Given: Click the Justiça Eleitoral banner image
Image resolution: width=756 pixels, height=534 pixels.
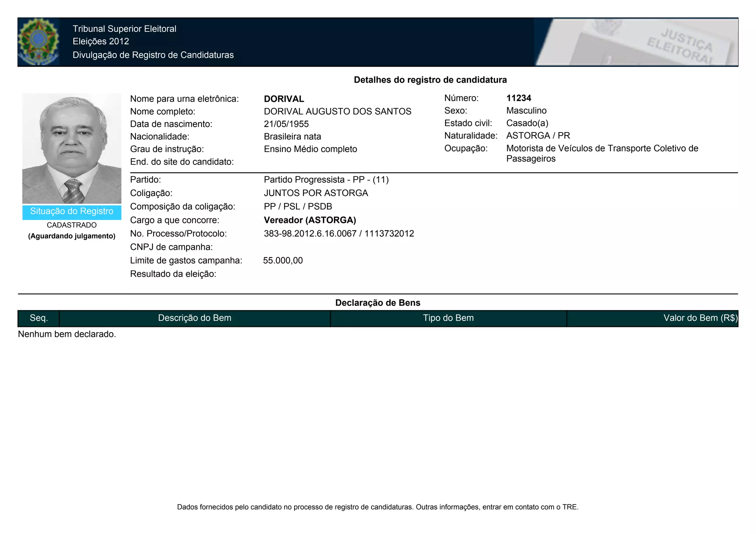Looking at the screenshot, I should pos(636,42).
